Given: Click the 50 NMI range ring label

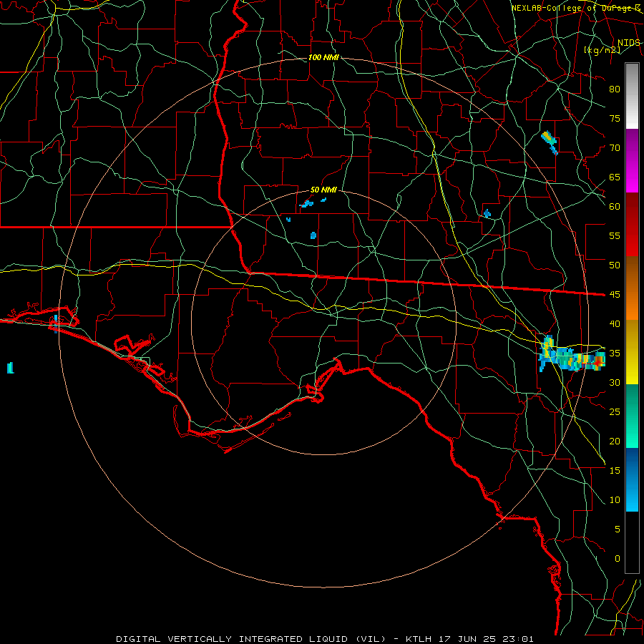Looking at the screenshot, I should click(323, 190).
